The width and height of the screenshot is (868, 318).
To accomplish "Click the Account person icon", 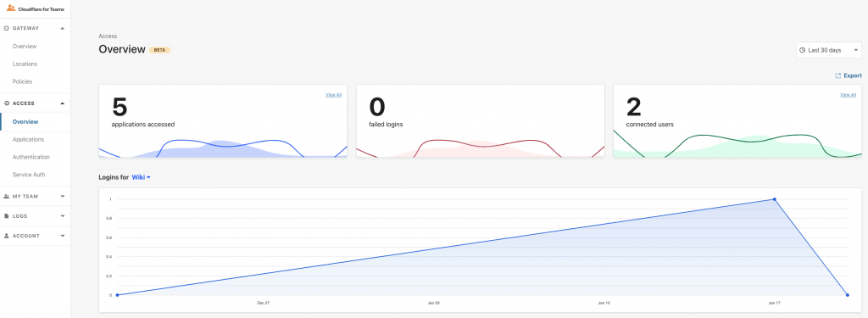I will click(x=6, y=236).
